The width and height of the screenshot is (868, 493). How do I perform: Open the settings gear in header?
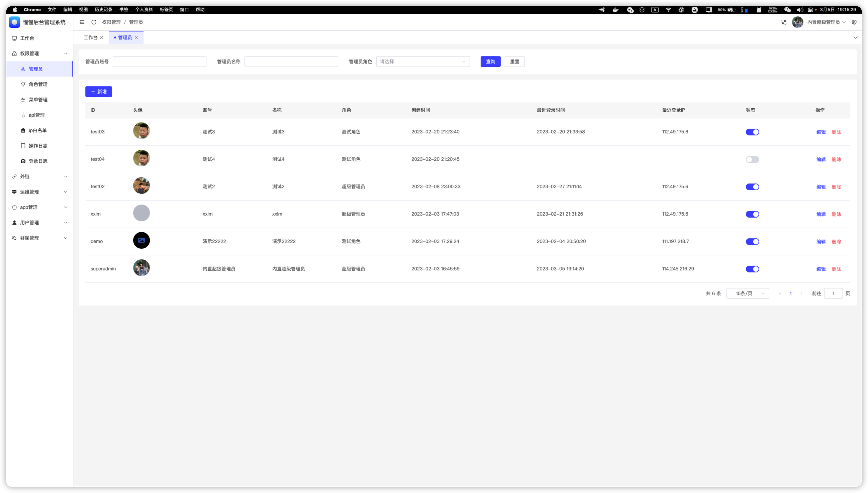(854, 22)
